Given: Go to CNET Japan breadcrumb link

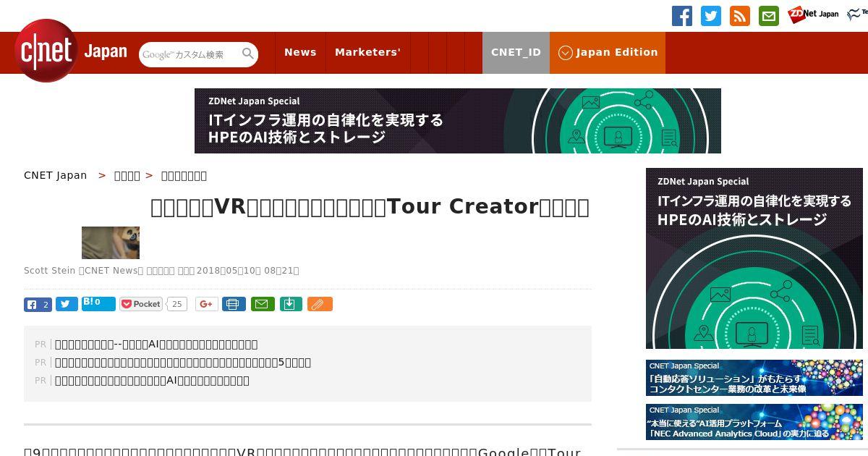Looking at the screenshot, I should tap(56, 175).
